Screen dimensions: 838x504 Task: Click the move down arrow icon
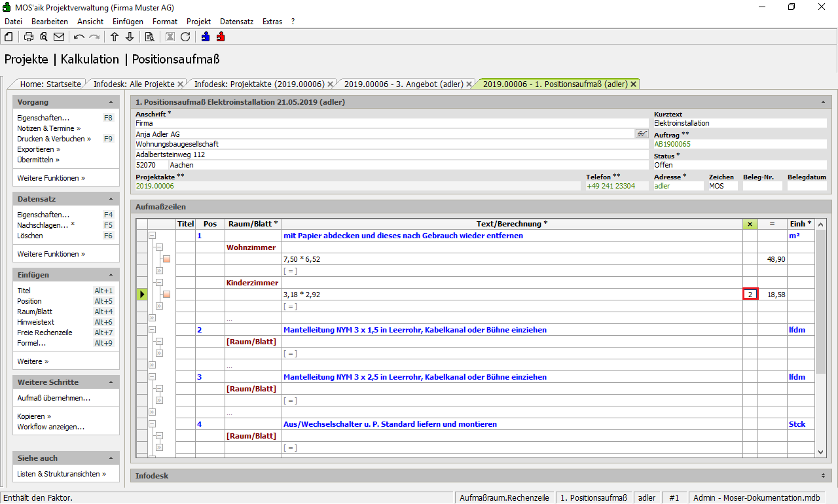coord(130,37)
